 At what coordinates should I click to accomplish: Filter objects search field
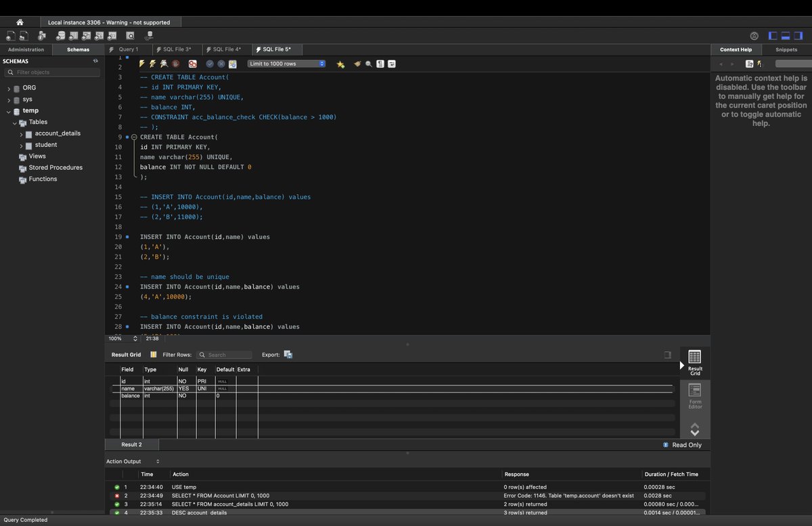tap(53, 72)
